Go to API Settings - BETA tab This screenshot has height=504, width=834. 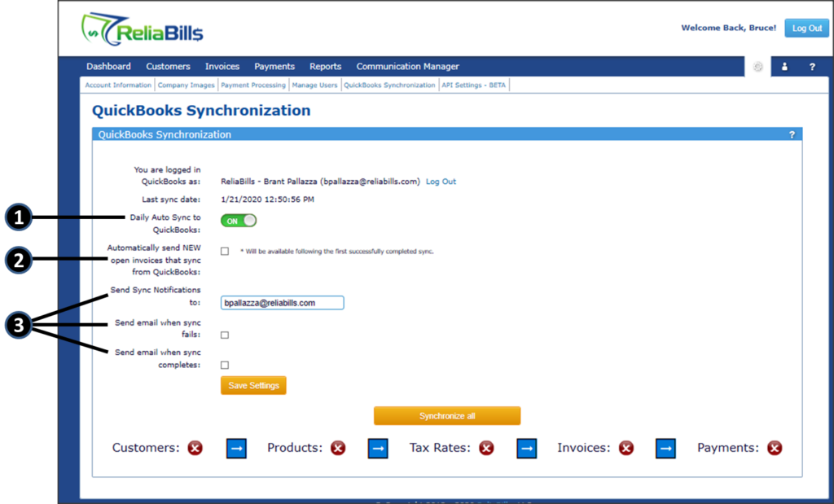tap(474, 85)
